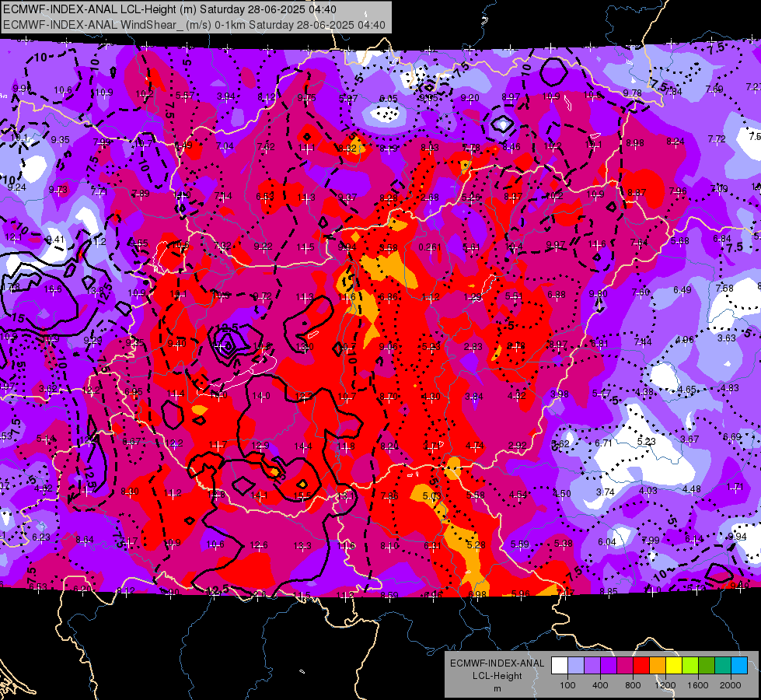Click the grid value 4.65
Screen dimensions: 761x700
tap(687, 390)
